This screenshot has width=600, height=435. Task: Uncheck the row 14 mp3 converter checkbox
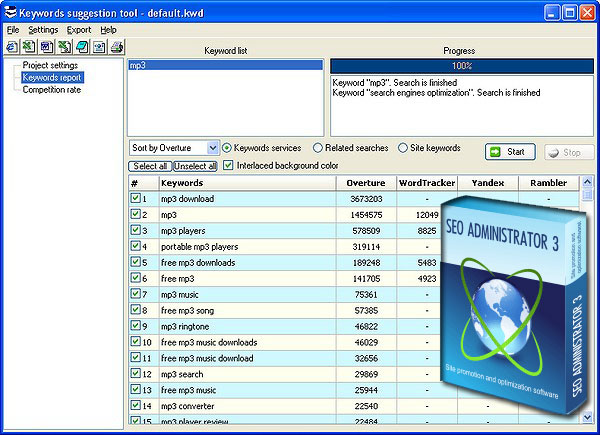pyautogui.click(x=135, y=405)
